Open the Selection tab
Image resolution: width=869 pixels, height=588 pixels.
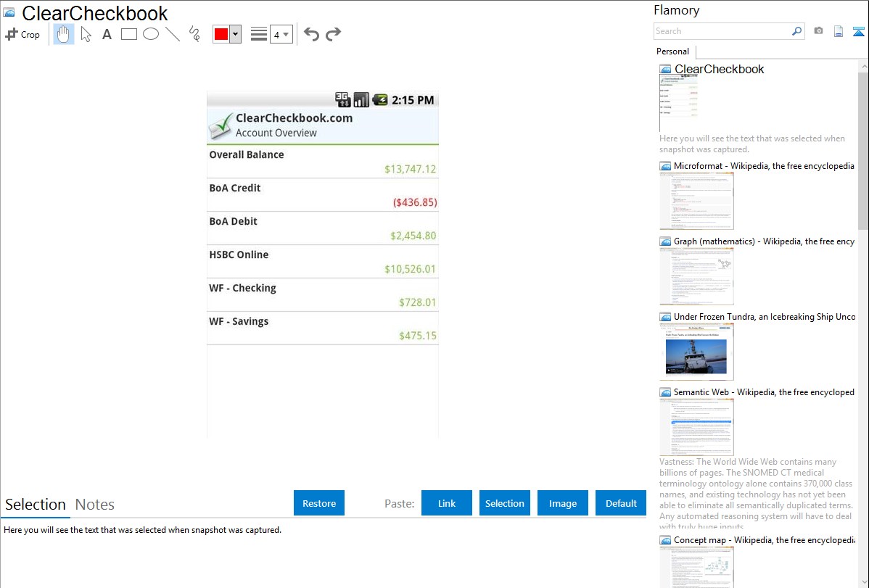pyautogui.click(x=36, y=505)
